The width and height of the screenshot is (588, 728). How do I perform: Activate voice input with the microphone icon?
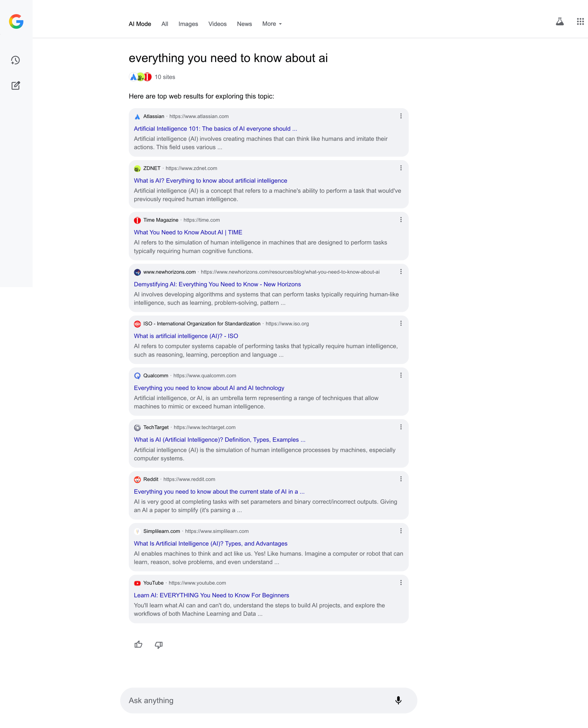click(x=399, y=700)
